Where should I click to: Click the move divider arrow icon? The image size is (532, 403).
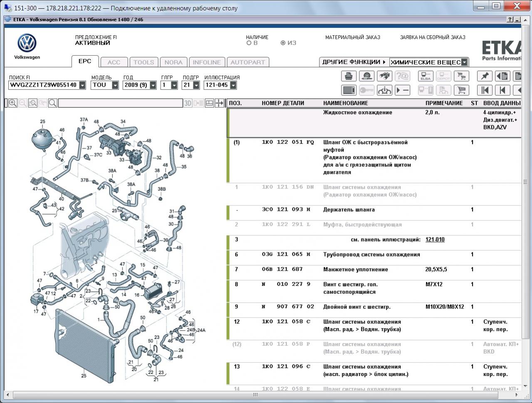tap(219, 103)
